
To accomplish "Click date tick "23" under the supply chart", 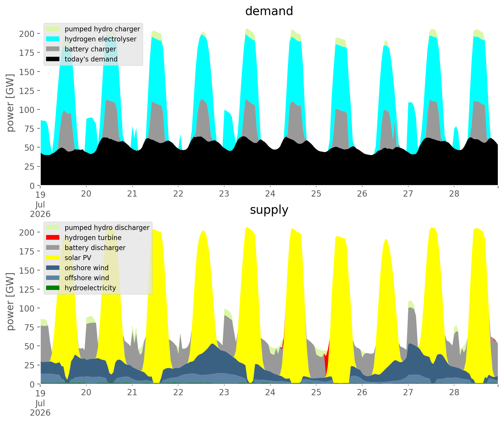I will coord(224,393).
